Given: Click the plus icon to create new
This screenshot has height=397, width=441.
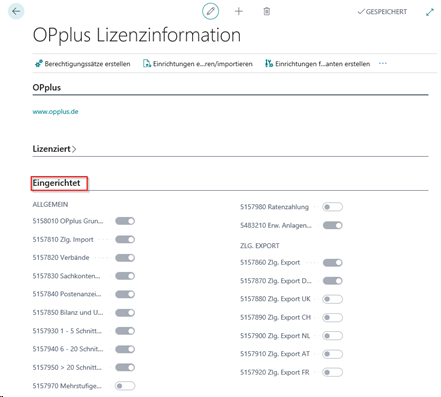Looking at the screenshot, I should click(239, 11).
